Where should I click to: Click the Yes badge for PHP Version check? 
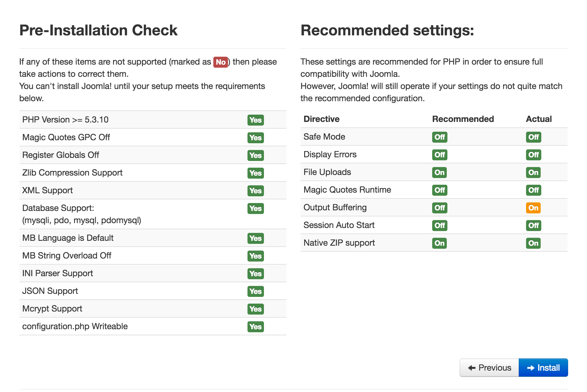(x=255, y=120)
